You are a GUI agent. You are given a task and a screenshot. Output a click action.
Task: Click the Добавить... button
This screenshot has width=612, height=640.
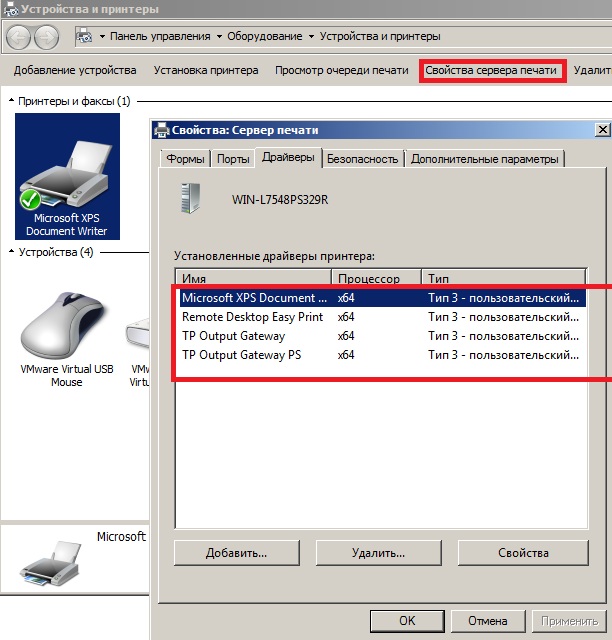(236, 553)
